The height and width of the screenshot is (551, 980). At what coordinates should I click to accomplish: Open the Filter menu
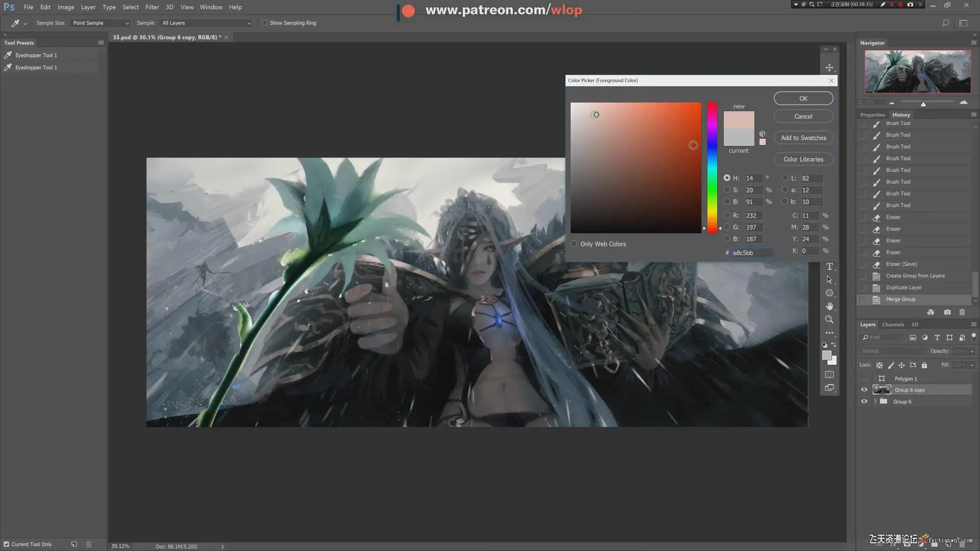coord(152,7)
